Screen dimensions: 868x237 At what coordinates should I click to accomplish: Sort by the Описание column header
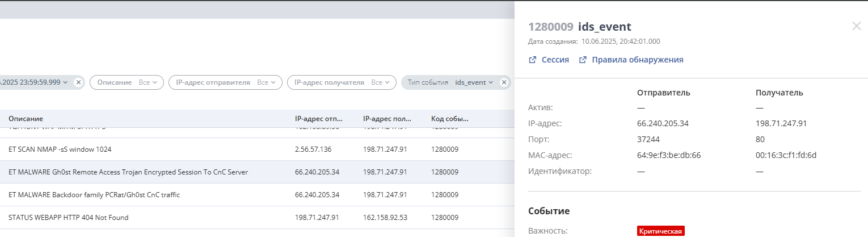pos(26,119)
